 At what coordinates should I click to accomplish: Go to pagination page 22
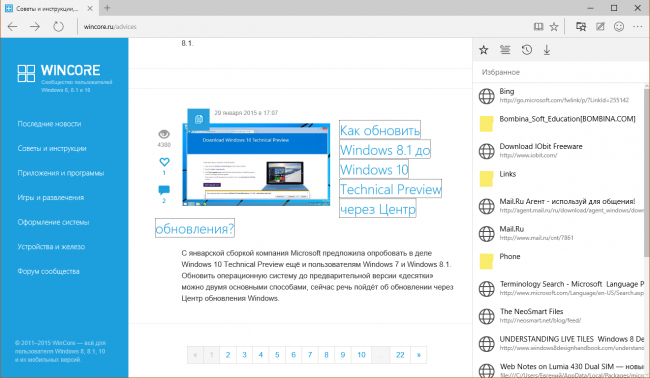click(400, 355)
